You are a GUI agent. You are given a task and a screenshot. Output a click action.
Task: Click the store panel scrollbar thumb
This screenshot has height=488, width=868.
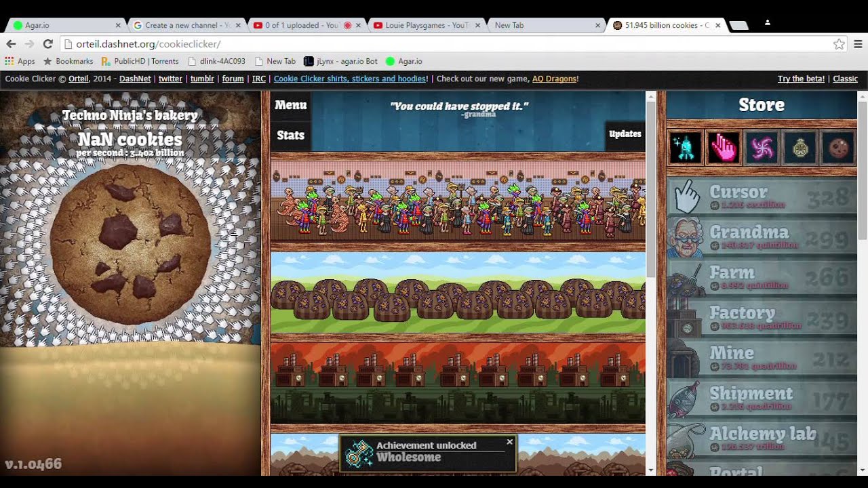[x=863, y=169]
